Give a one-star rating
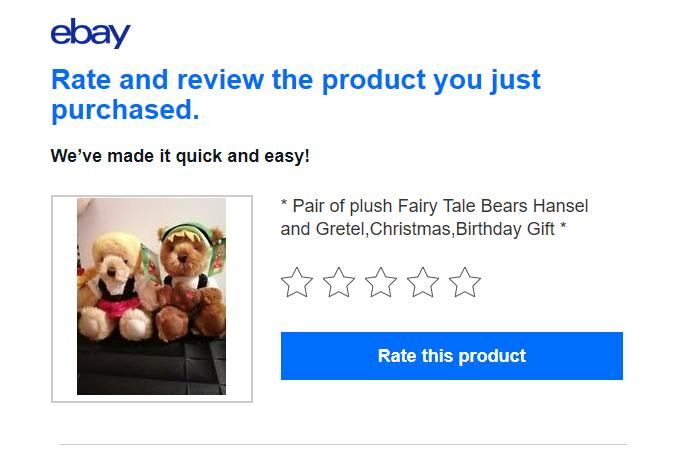 (x=296, y=283)
